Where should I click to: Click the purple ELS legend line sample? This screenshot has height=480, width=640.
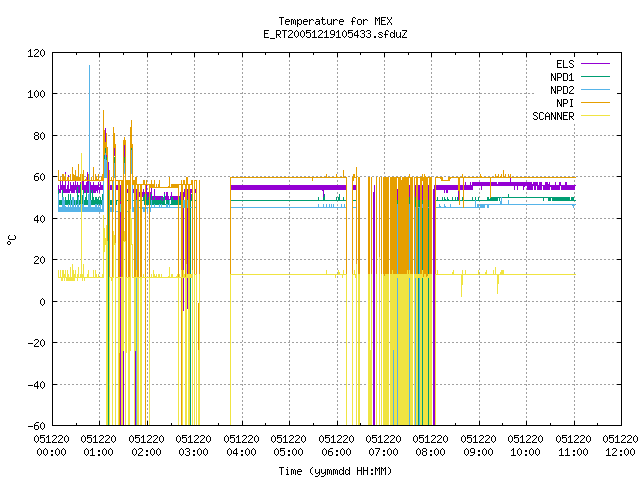[x=596, y=64]
